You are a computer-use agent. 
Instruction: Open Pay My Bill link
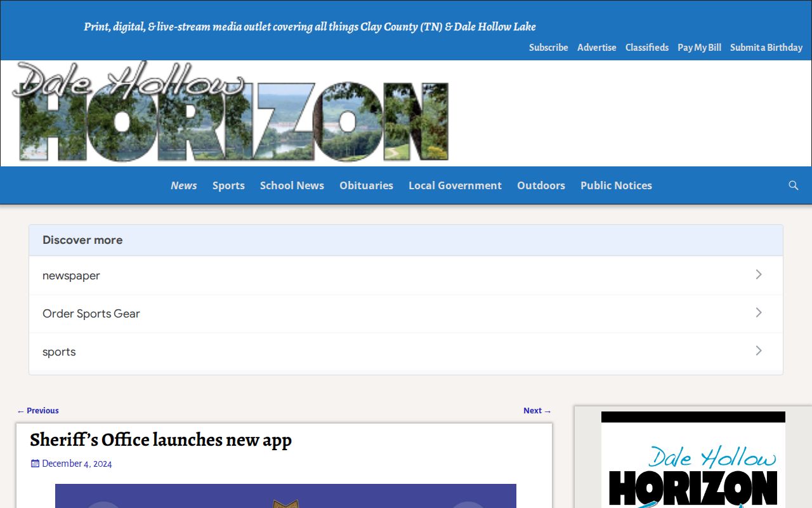coord(699,48)
